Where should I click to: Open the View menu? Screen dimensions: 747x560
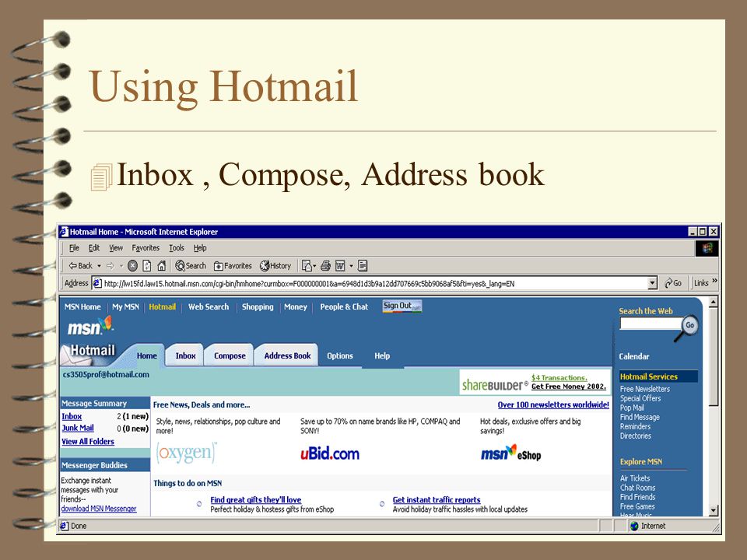(116, 247)
